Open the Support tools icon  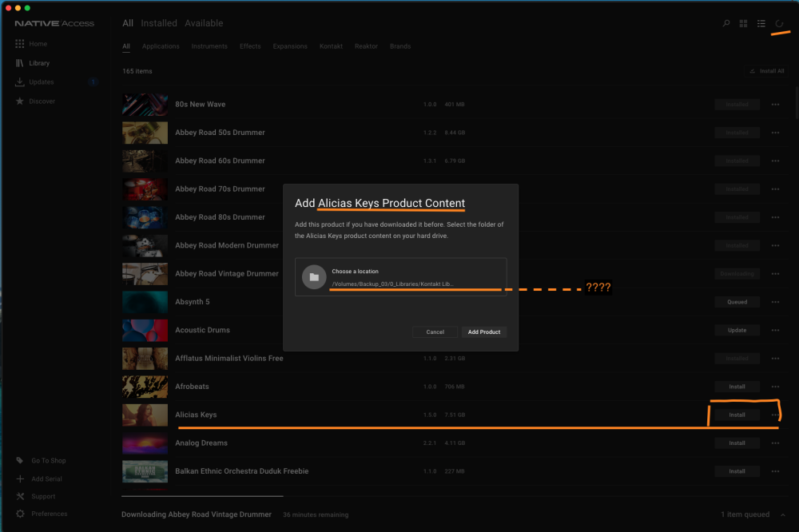[20, 496]
